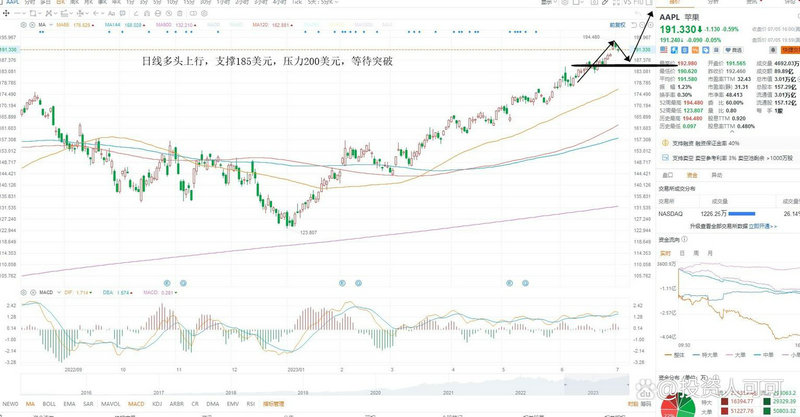Viewport: 800px width, 417px height.
Task: Click the 支持卖空 short selling icon
Action: coord(665,157)
